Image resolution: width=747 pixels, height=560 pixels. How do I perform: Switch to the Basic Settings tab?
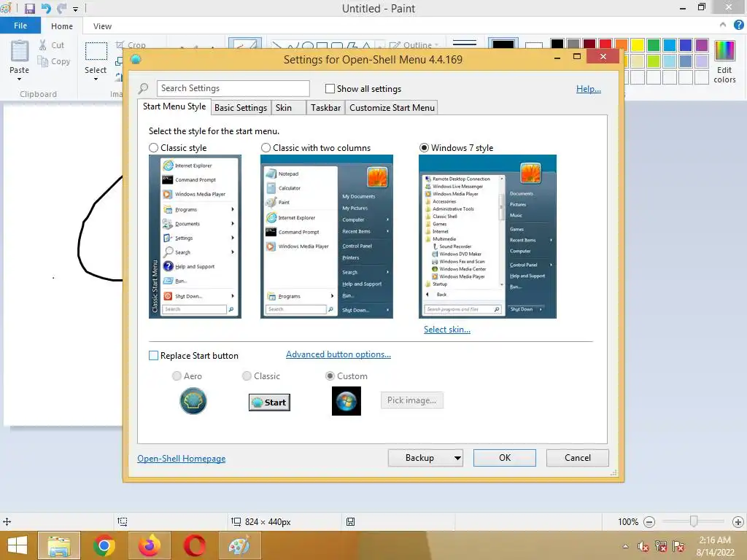pyautogui.click(x=241, y=108)
